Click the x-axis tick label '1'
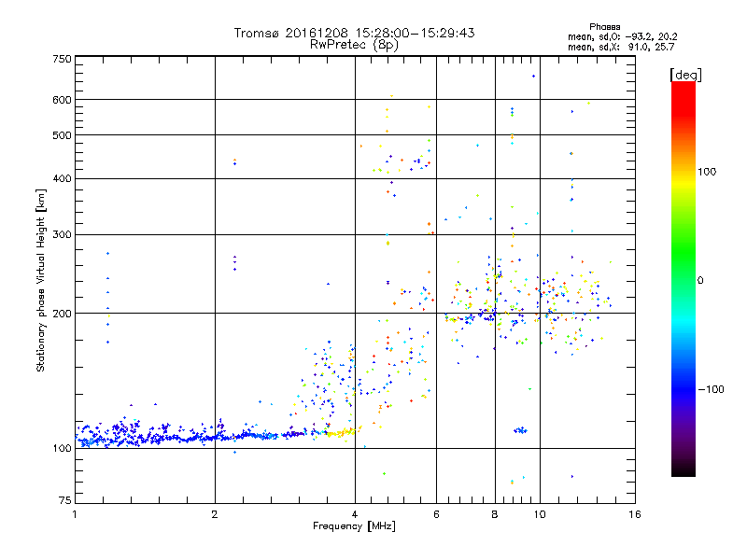Image resolution: width=747 pixels, height=560 pixels. 75,514
